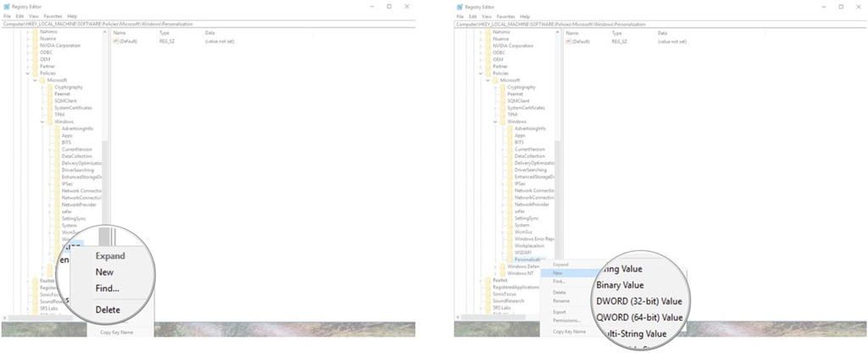Open the Edit menu in left window
Screen dimensions: 868x353
tap(20, 17)
